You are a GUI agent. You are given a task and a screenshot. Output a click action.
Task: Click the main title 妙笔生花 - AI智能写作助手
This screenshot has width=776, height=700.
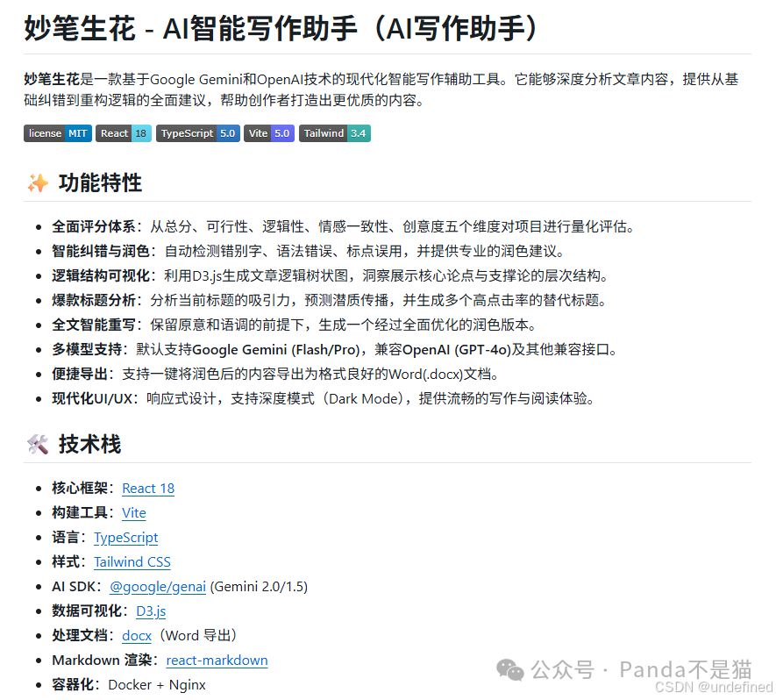click(281, 28)
